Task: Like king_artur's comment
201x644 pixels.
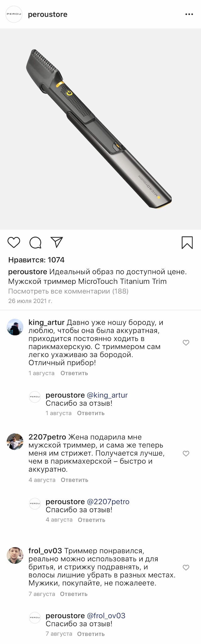Action: point(186,343)
